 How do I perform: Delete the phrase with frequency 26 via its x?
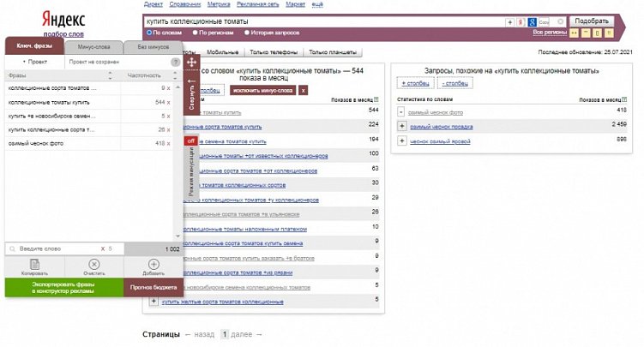[x=168, y=129]
